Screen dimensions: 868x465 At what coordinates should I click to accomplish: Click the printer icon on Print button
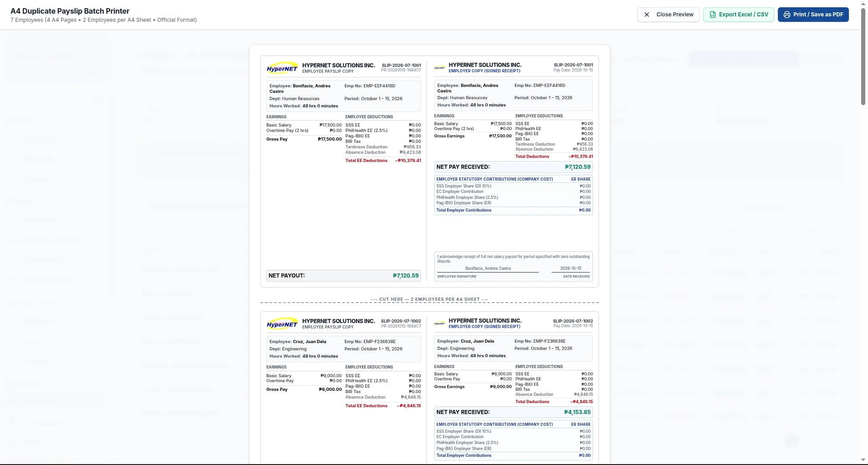787,15
